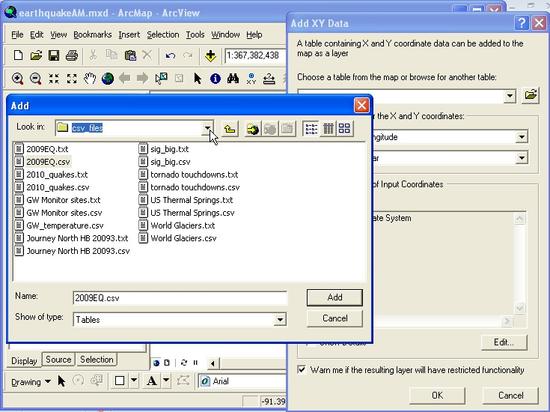The height and width of the screenshot is (412, 550).
Task: Select the Identify info tool
Action: tap(215, 79)
